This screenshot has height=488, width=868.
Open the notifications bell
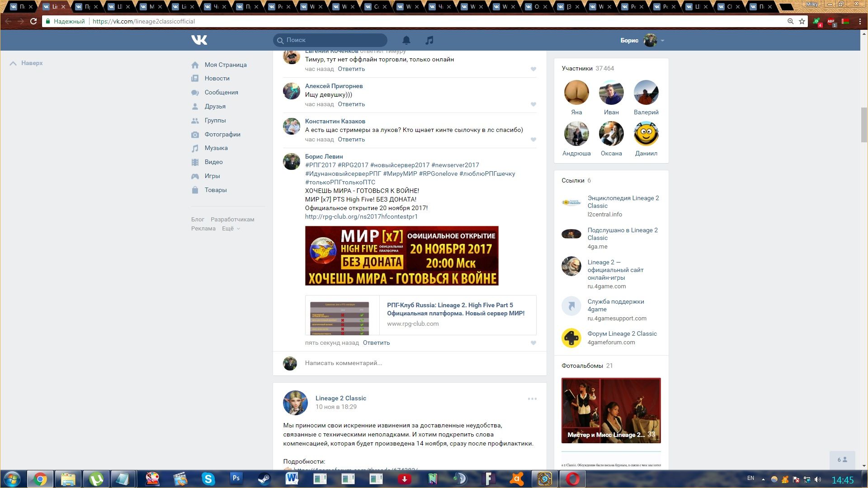(x=406, y=40)
